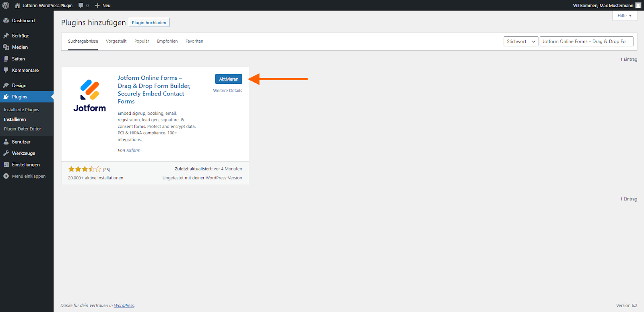Open the WordPress link in footer
This screenshot has height=312, width=644.
tap(124, 306)
